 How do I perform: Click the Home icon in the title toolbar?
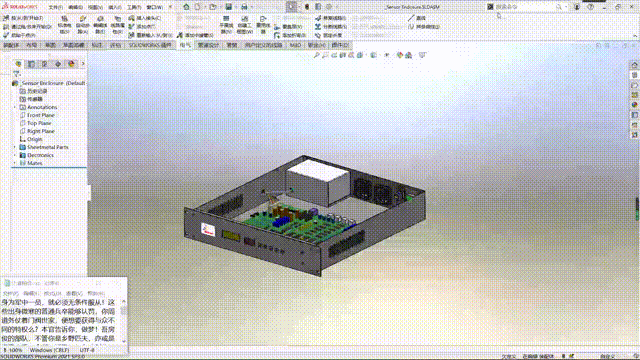[186, 7]
